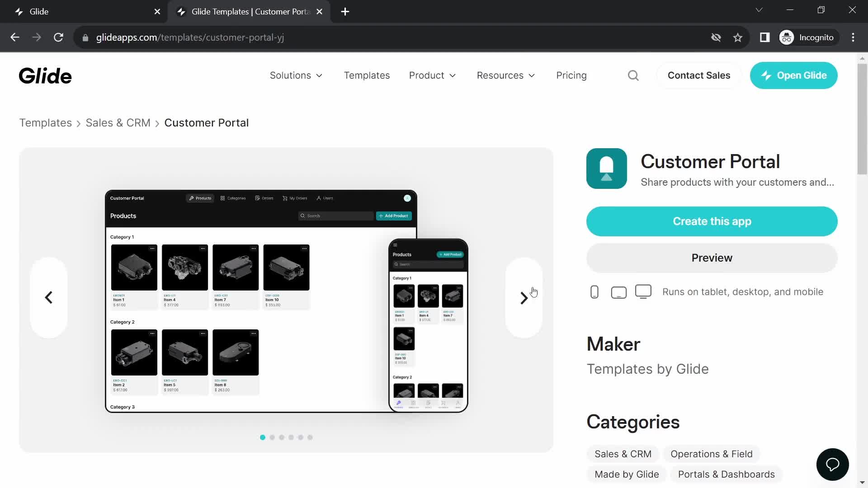Click the browser forward arrow
The width and height of the screenshot is (868, 488).
pos(37,38)
